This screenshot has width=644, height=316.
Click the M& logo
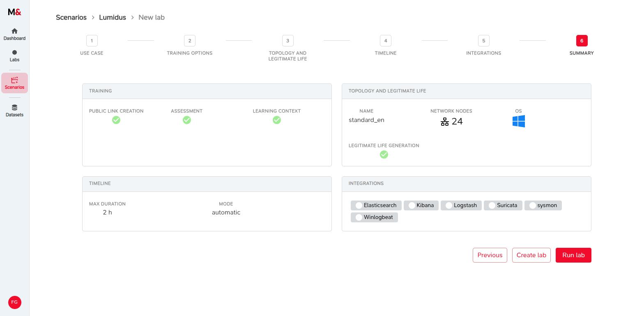14,12
